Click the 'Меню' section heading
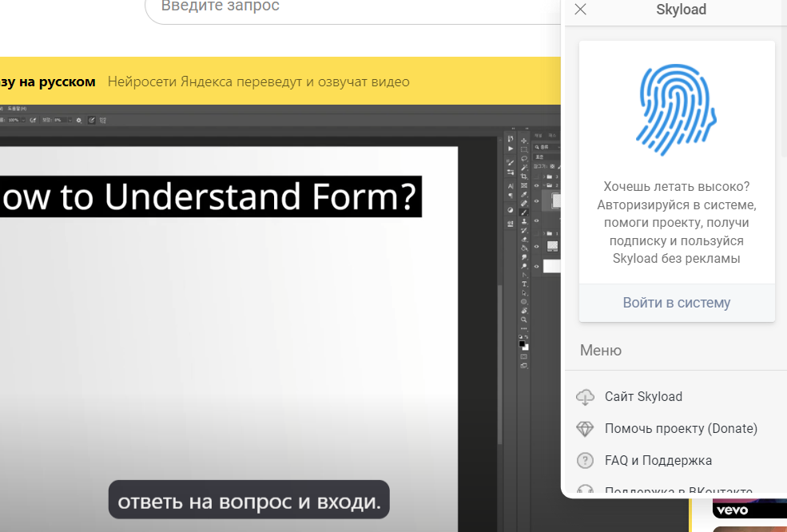This screenshot has height=532, width=787. click(601, 351)
